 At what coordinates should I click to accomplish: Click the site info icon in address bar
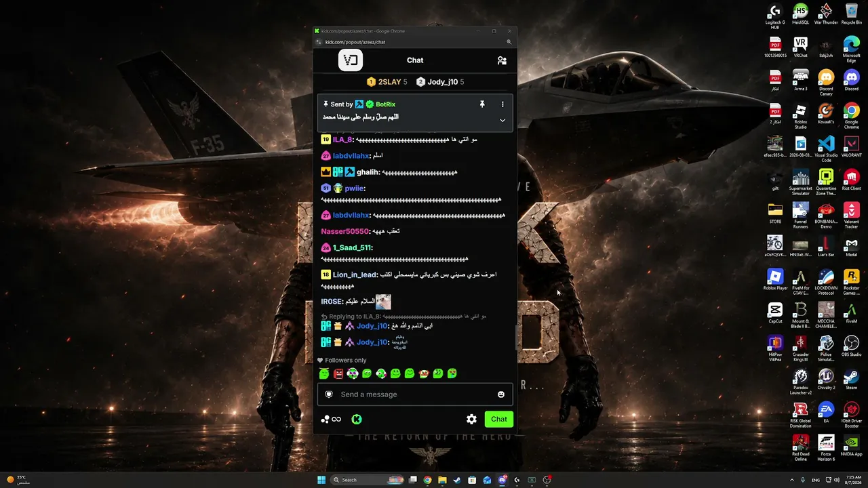tap(319, 42)
